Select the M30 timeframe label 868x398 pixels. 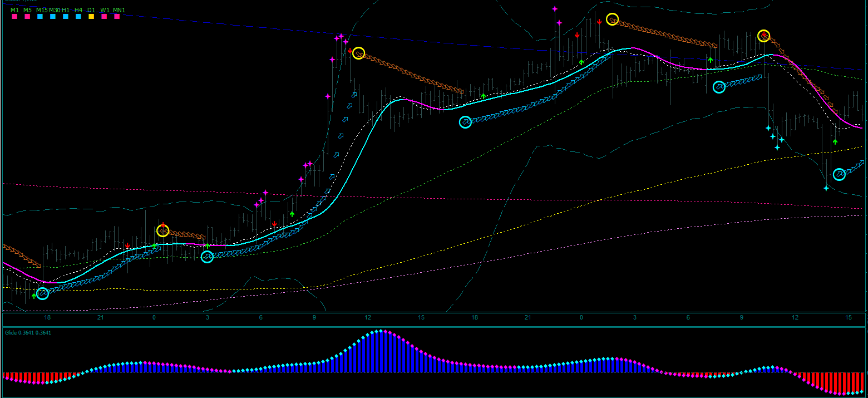tap(55, 10)
